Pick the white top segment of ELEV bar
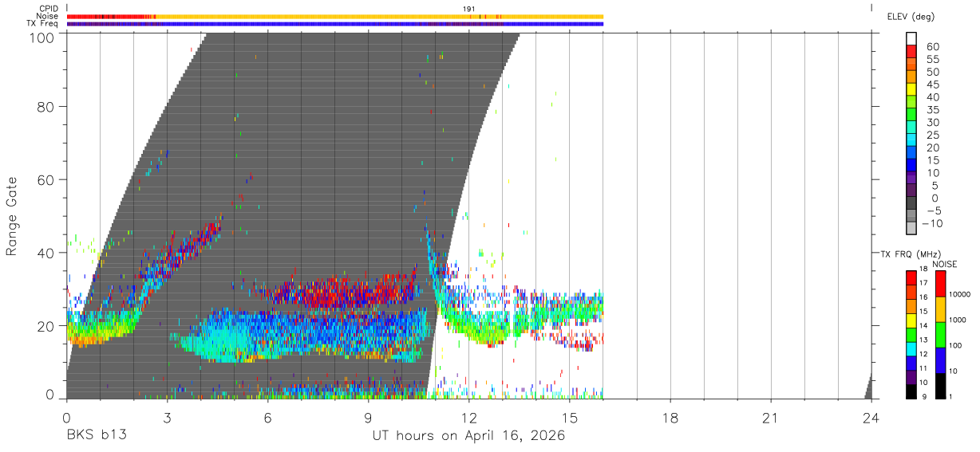 point(911,38)
